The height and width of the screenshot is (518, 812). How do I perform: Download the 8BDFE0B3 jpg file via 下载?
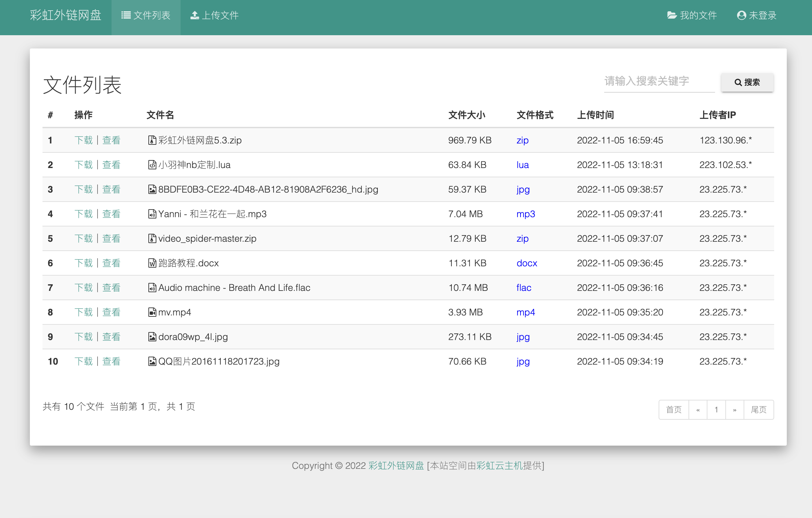click(84, 189)
